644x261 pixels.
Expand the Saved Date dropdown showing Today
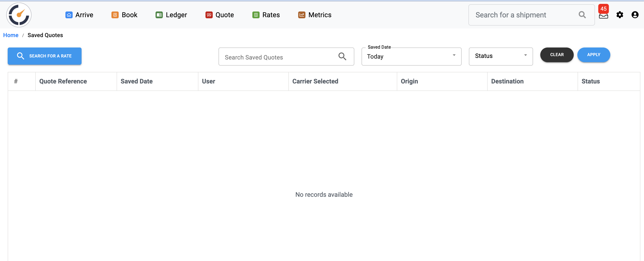[411, 57]
